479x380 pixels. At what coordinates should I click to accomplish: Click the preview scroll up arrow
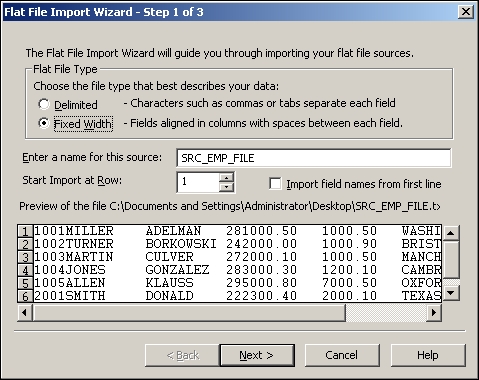(x=451, y=233)
